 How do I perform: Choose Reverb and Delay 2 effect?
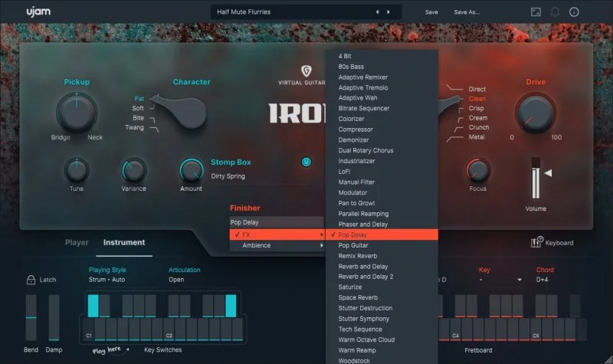[x=382, y=277]
